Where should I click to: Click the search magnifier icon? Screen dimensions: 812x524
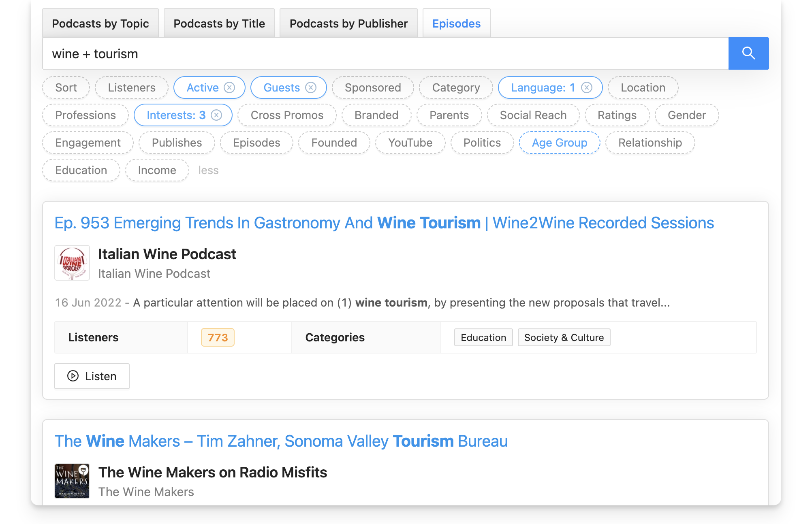tap(748, 53)
